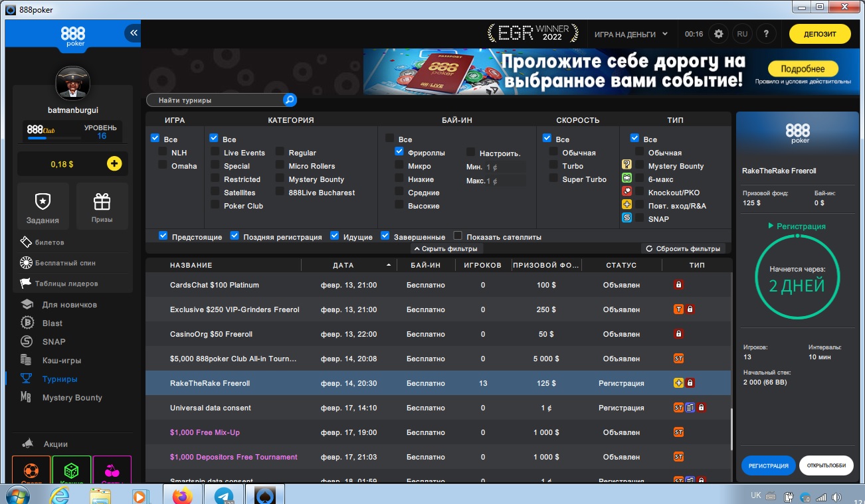The height and width of the screenshot is (504, 865).
Task: Click the Windows Start button
Action: 17,495
